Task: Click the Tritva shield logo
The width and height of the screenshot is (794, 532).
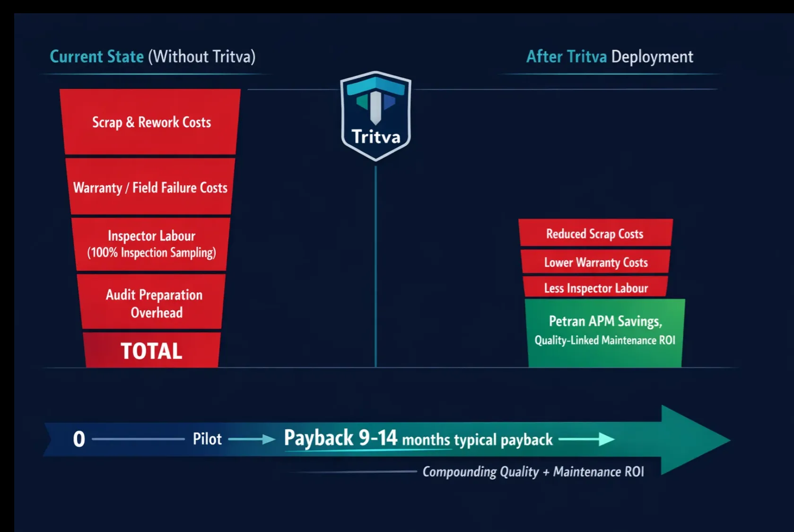Action: 376,116
